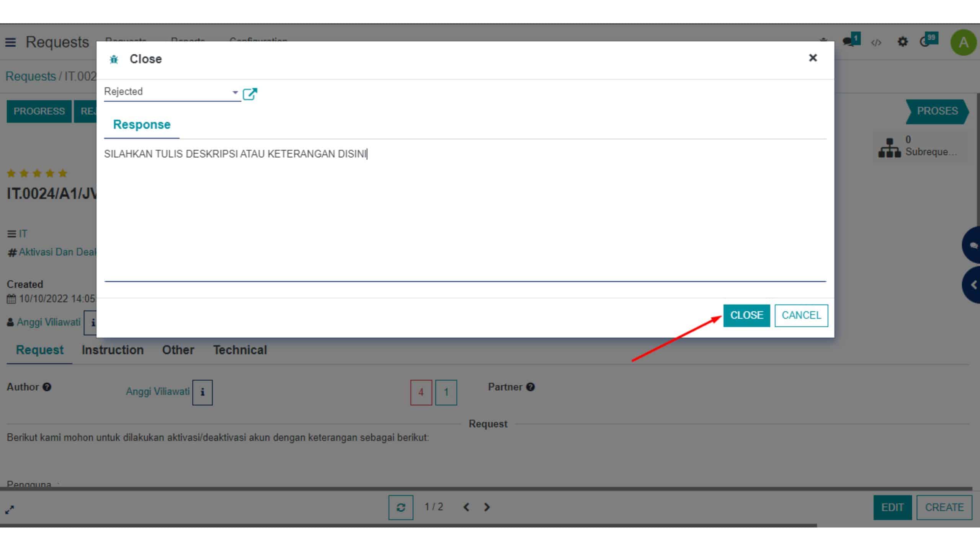Open Anggi Viliawati author link
Image resolution: width=980 pixels, height=551 pixels.
(x=158, y=391)
